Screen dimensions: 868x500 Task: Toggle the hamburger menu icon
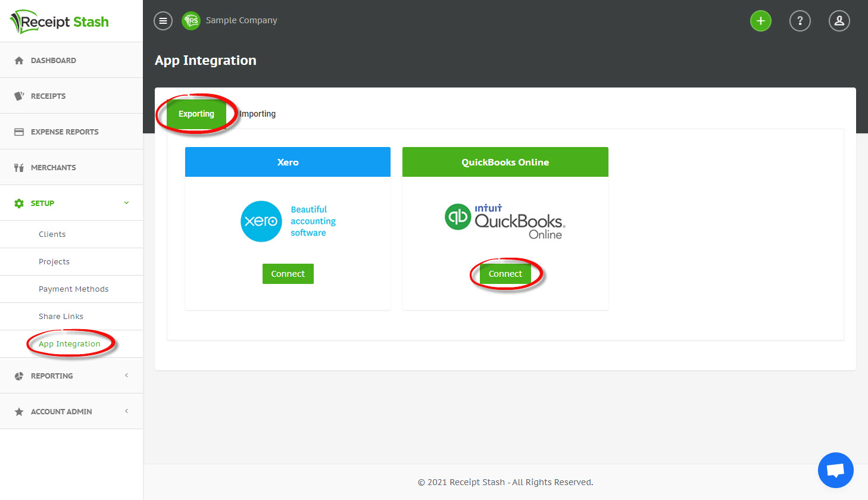point(163,21)
